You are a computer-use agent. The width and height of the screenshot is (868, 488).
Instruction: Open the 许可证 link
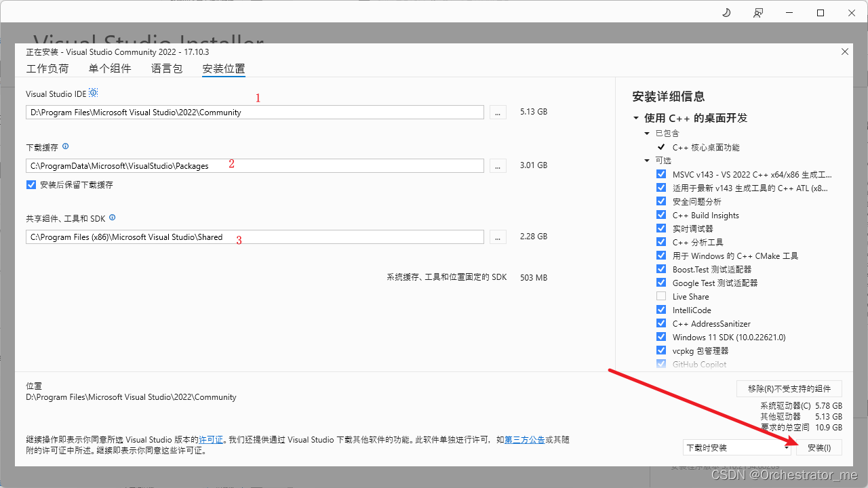point(210,440)
